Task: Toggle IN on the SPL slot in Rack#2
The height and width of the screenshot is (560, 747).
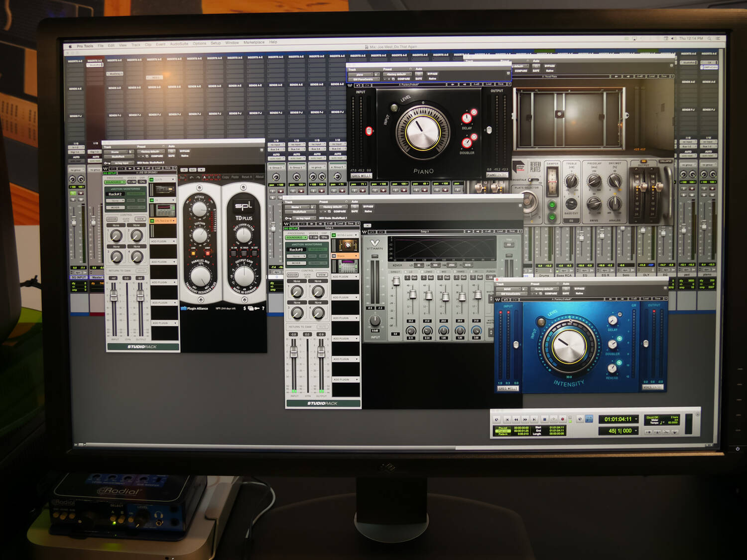Action: tap(152, 221)
